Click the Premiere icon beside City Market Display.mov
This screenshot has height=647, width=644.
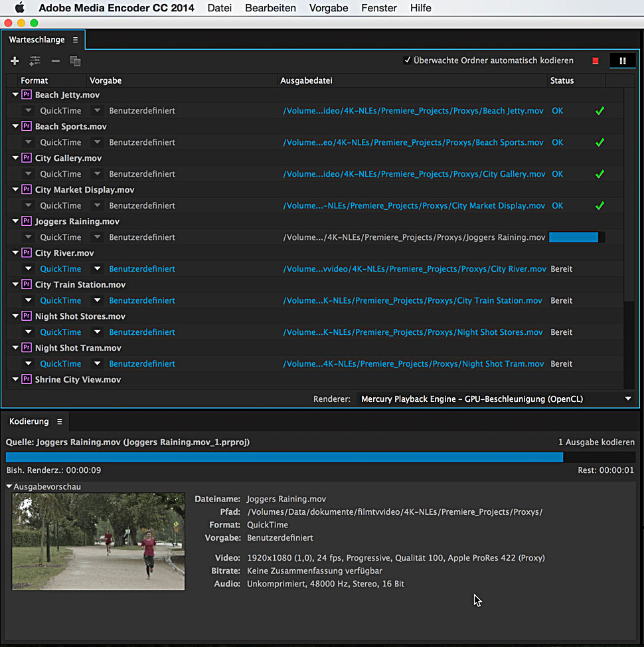[27, 189]
